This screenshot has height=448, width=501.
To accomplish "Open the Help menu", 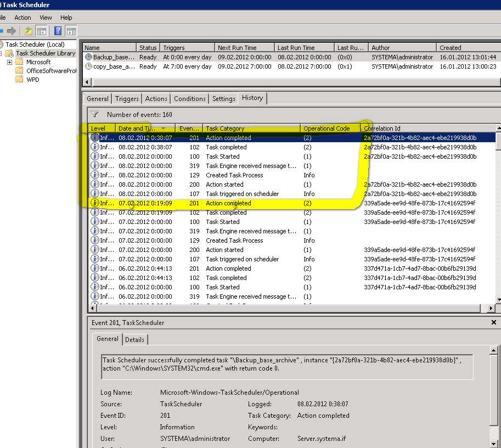I will point(66,18).
